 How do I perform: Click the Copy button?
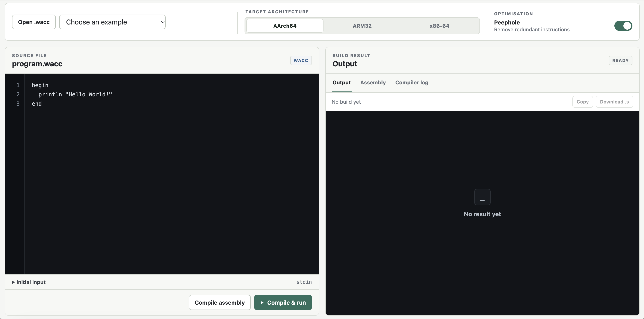click(582, 102)
